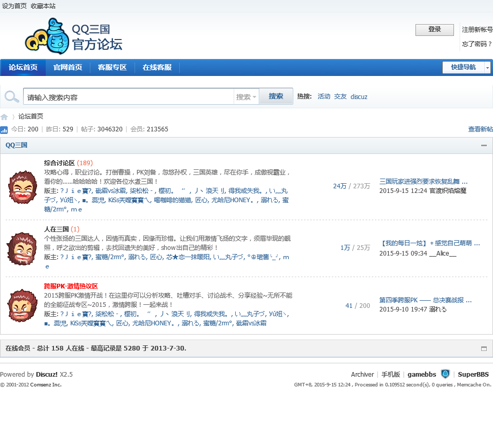Click the 设为首页 link
The width and height of the screenshot is (493, 448).
(14, 6)
